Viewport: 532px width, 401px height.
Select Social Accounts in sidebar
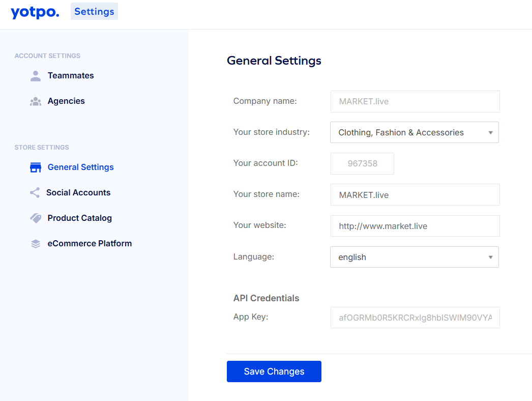[x=78, y=193]
